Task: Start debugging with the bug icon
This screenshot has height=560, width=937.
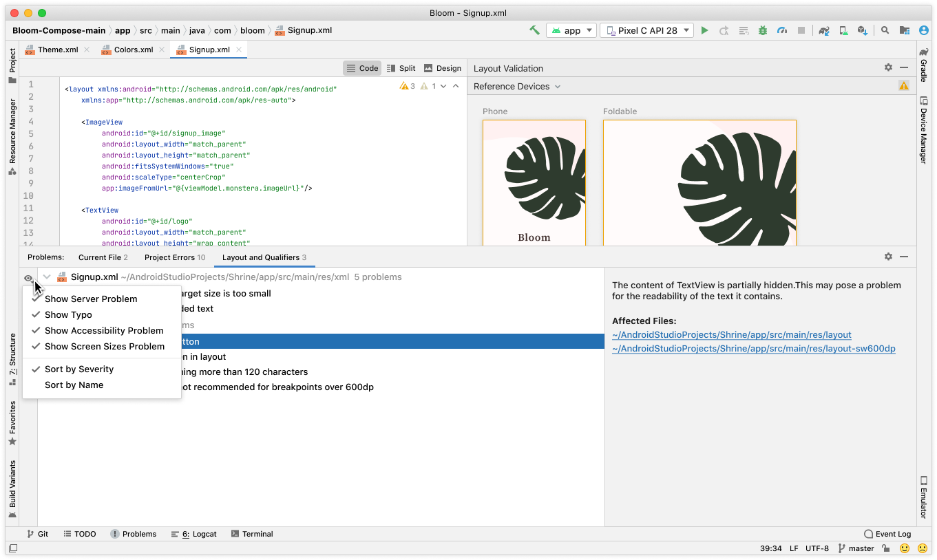Action: (762, 30)
